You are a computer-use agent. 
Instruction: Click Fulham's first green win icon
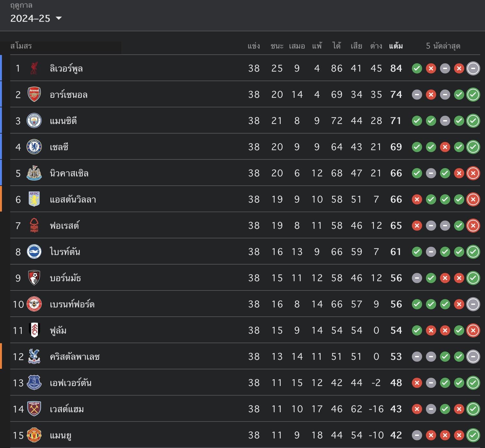click(417, 330)
